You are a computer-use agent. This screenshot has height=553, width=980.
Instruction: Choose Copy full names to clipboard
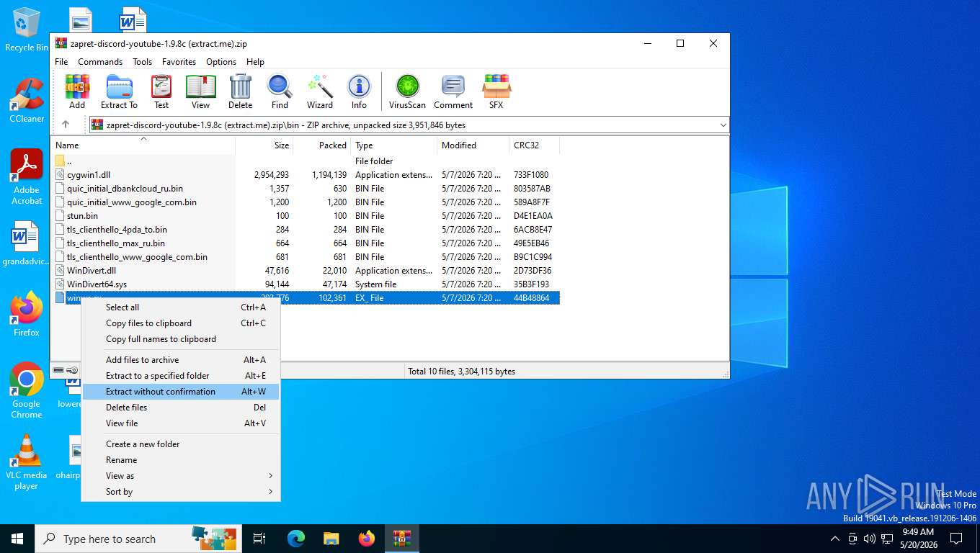tap(181, 339)
